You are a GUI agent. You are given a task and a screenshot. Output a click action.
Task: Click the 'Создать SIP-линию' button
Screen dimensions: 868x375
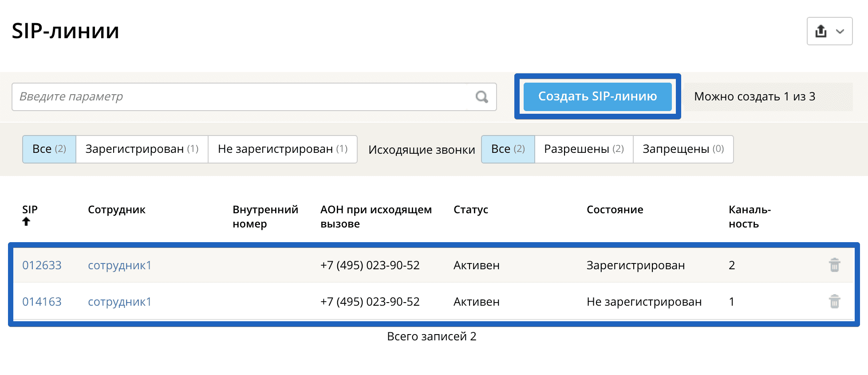[x=597, y=96]
